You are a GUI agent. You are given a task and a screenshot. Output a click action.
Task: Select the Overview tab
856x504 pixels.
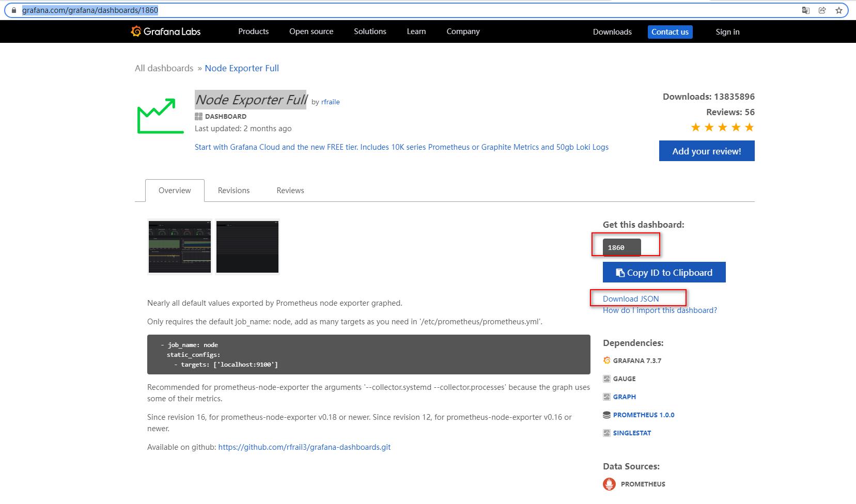click(x=175, y=191)
